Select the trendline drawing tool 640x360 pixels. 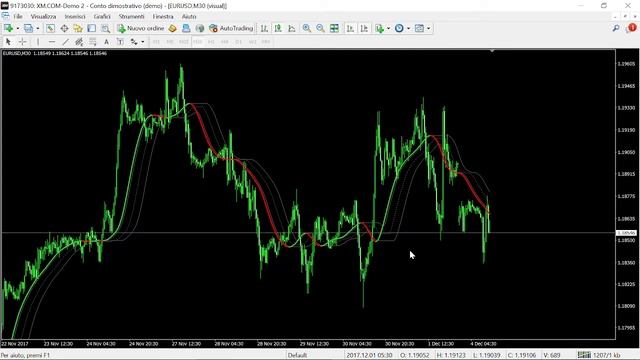point(65,42)
